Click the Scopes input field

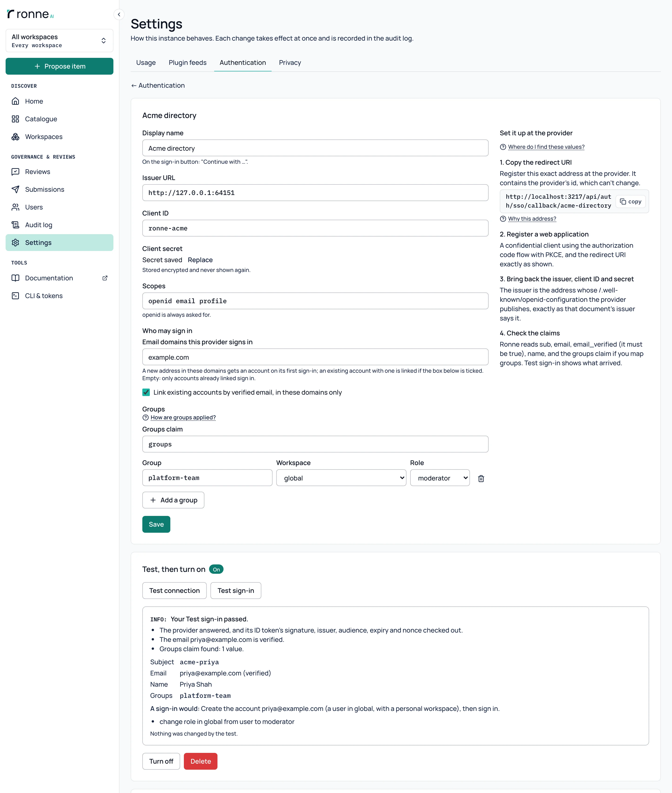pos(315,301)
